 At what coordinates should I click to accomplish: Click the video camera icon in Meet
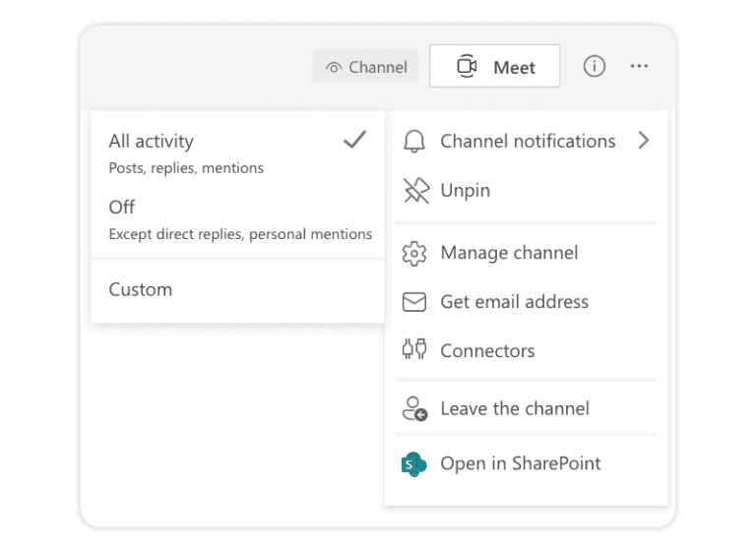coord(467,66)
